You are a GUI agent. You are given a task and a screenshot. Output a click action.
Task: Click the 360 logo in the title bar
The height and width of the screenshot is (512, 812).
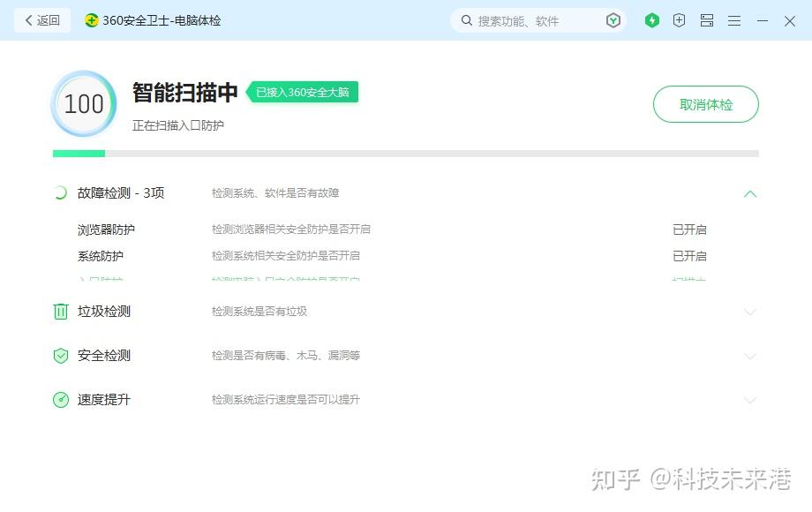click(91, 20)
